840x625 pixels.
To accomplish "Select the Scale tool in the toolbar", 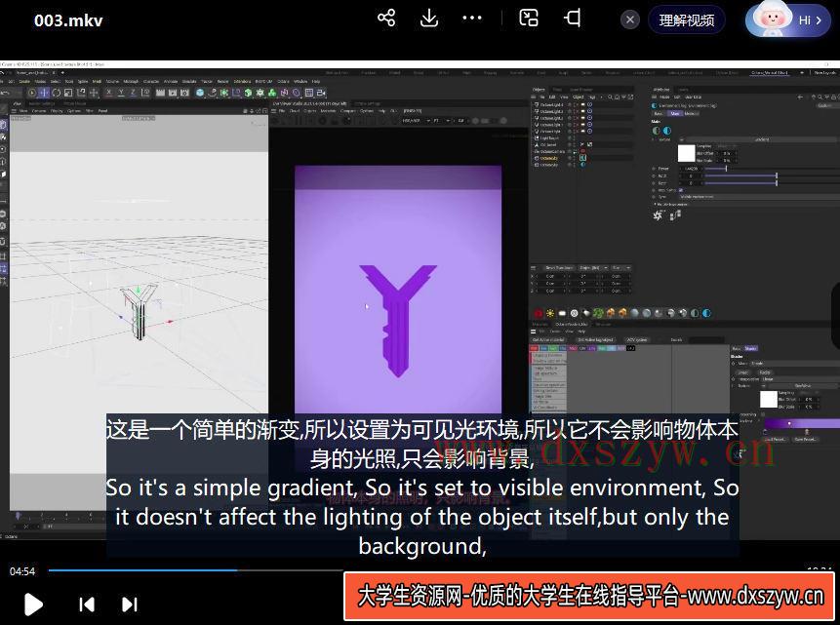I will [x=68, y=93].
